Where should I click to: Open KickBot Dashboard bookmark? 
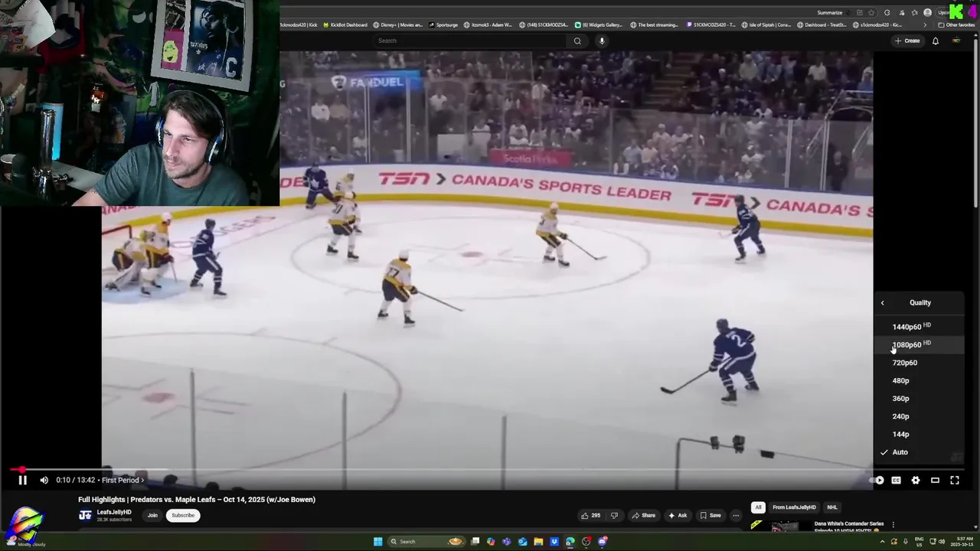click(x=345, y=24)
